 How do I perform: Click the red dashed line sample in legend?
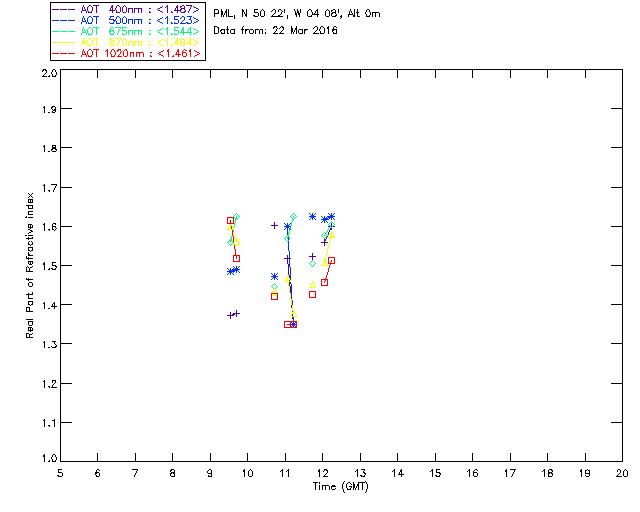(64, 53)
